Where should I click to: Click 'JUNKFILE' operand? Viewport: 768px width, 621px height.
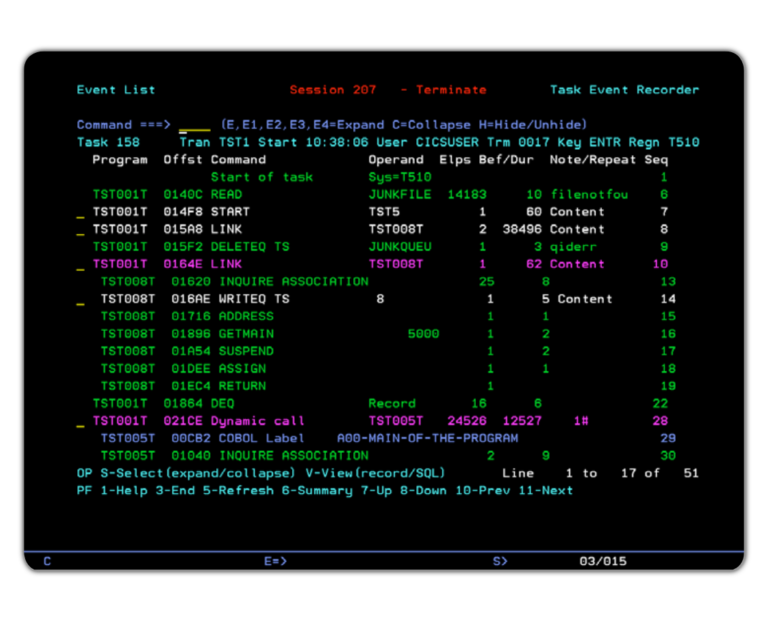(400, 195)
